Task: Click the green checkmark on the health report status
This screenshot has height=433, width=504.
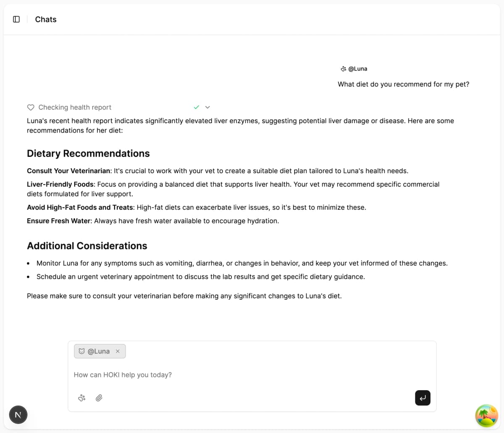Action: pyautogui.click(x=196, y=107)
